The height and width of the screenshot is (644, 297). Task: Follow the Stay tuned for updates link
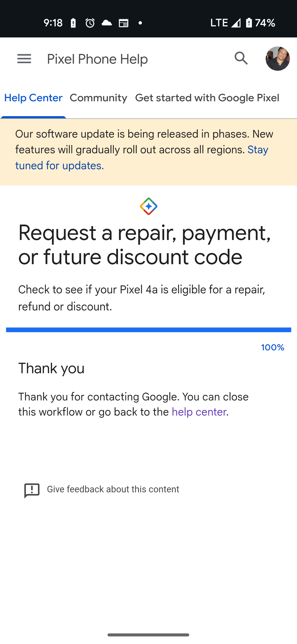click(59, 166)
